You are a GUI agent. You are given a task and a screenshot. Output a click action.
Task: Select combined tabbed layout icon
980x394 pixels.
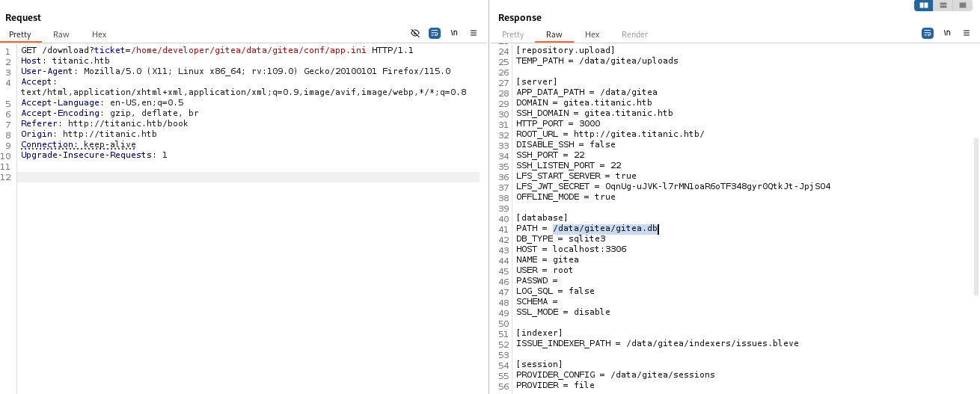tap(963, 5)
